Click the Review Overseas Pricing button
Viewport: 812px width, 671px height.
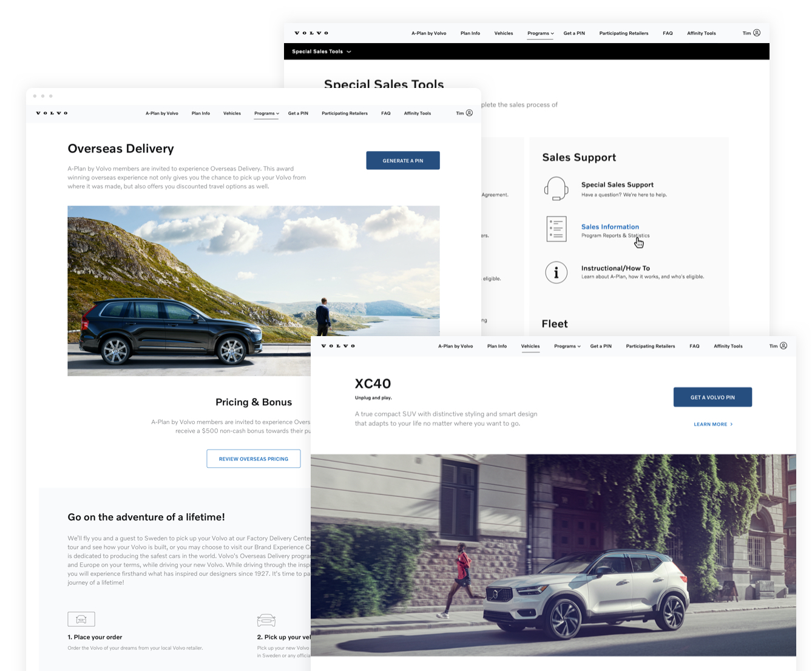pos(253,459)
